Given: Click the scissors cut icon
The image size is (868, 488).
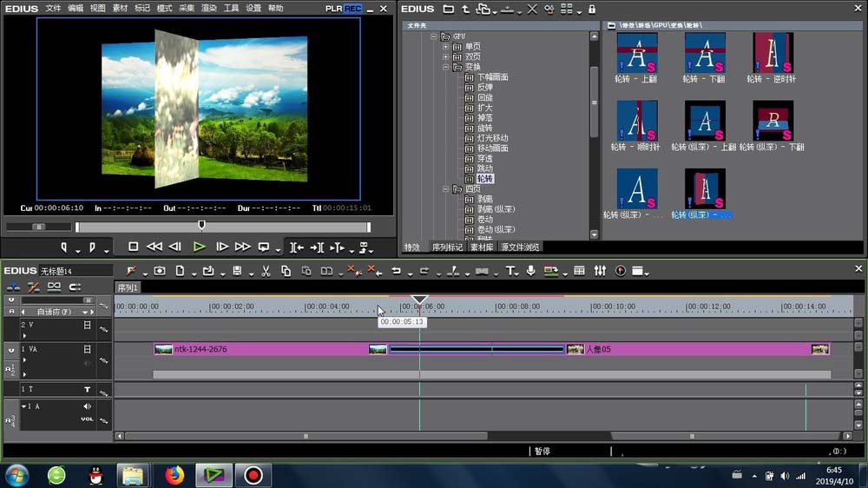Looking at the screenshot, I should [266, 271].
